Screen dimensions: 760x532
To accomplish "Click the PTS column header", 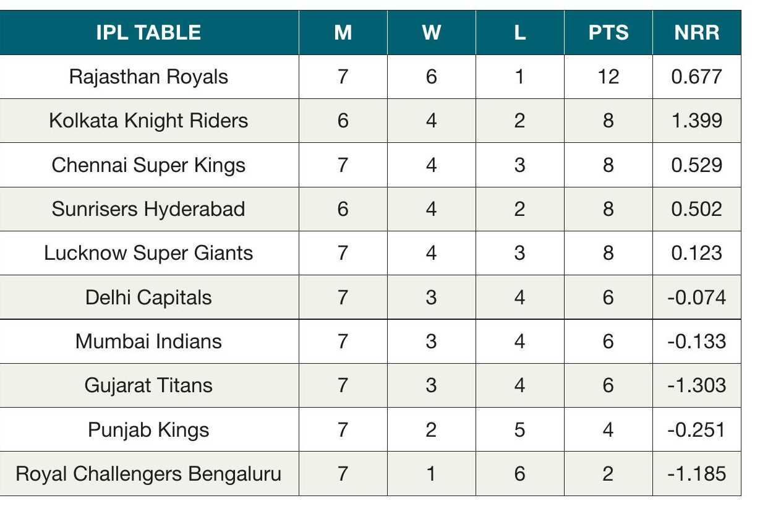I will coord(608,32).
